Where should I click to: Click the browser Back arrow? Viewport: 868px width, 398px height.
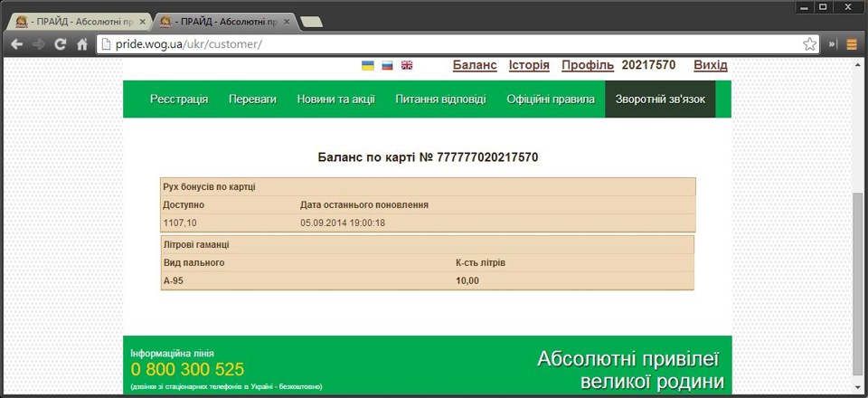[17, 44]
